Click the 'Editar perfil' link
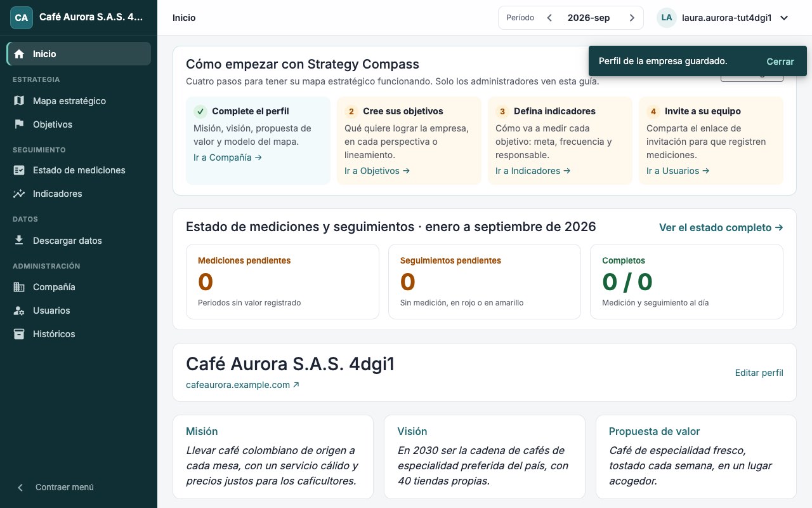The image size is (812, 508). pos(759,373)
